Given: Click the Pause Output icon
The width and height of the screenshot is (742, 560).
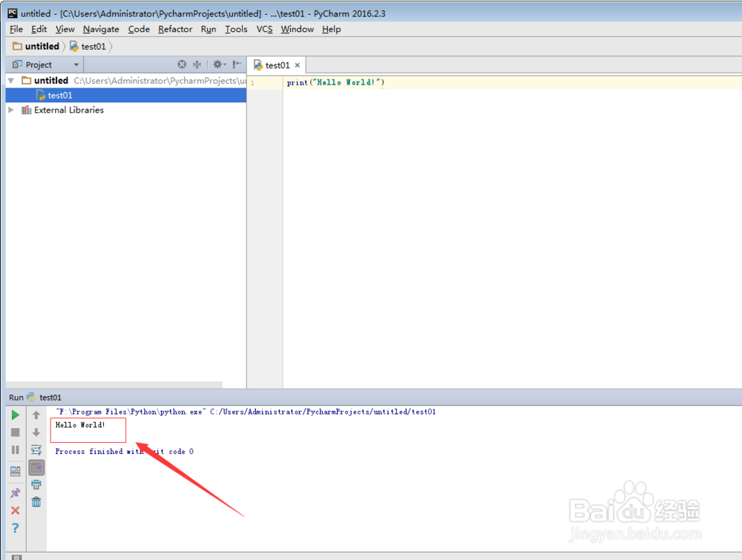Looking at the screenshot, I should click(15, 449).
